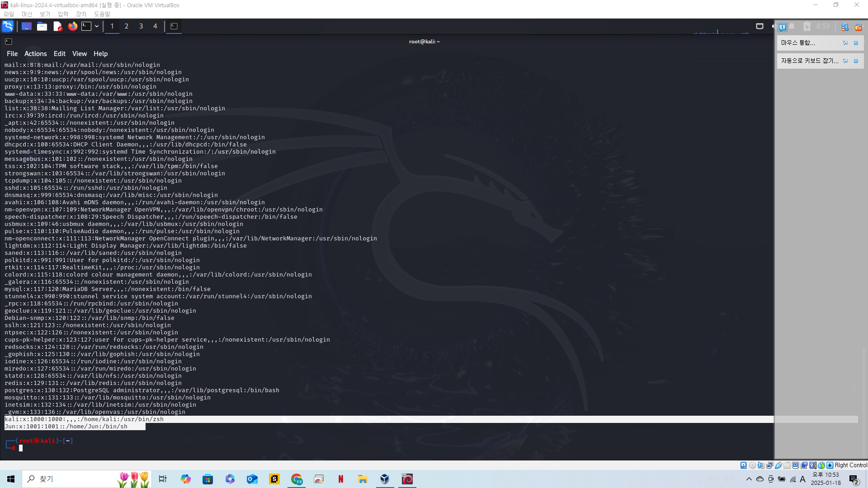The width and height of the screenshot is (868, 488).
Task: Open the Actions menu in terminal
Action: pyautogui.click(x=35, y=53)
